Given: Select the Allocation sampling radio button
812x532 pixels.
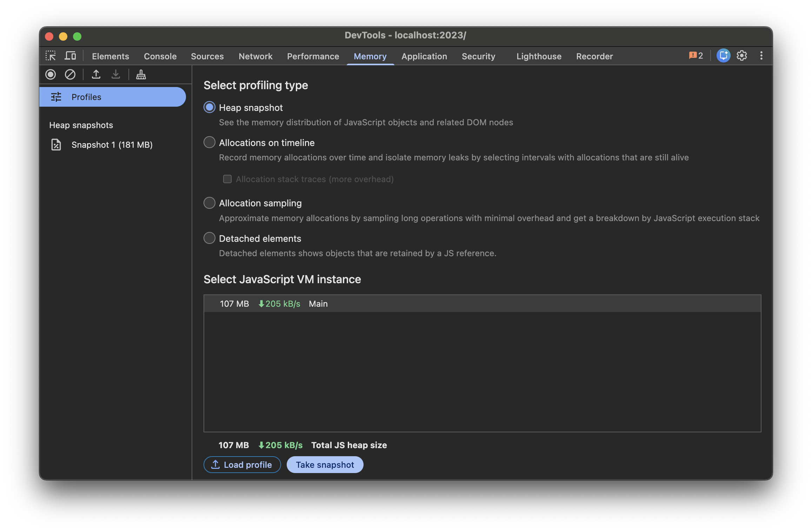Looking at the screenshot, I should click(209, 203).
